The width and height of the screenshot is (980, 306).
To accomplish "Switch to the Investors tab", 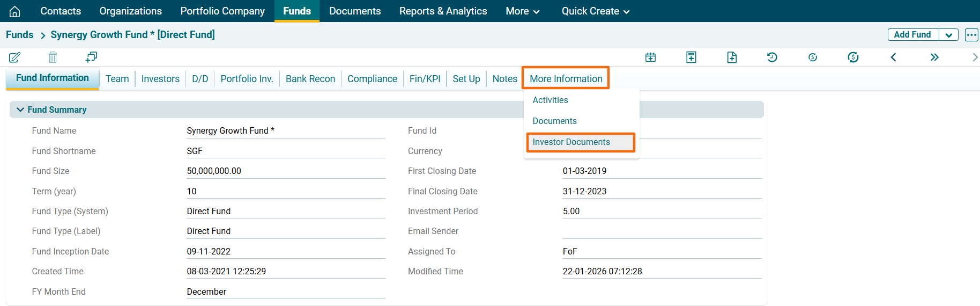I will [x=160, y=79].
